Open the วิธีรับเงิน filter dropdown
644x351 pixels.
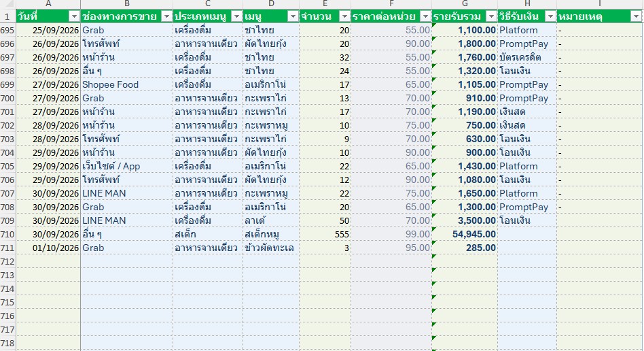(x=550, y=16)
